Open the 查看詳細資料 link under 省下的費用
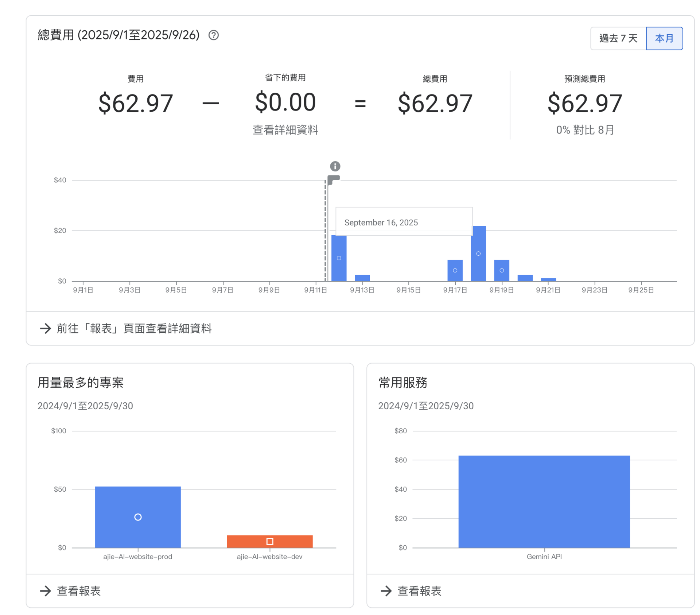The image size is (700, 615). [x=285, y=130]
